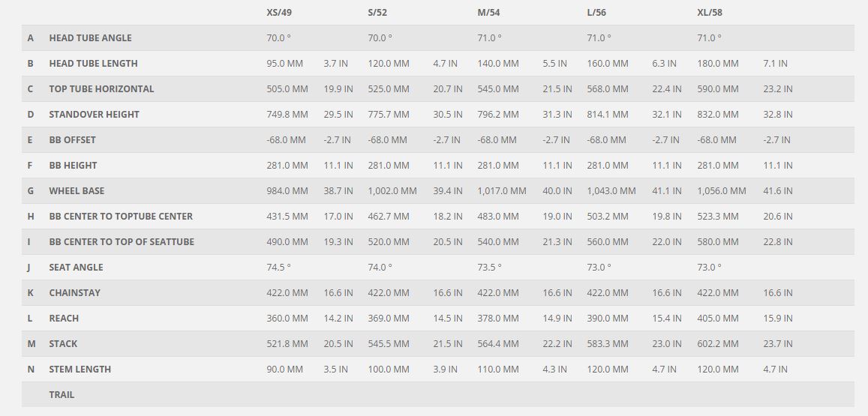Click the TRAIL row label

[x=62, y=395]
